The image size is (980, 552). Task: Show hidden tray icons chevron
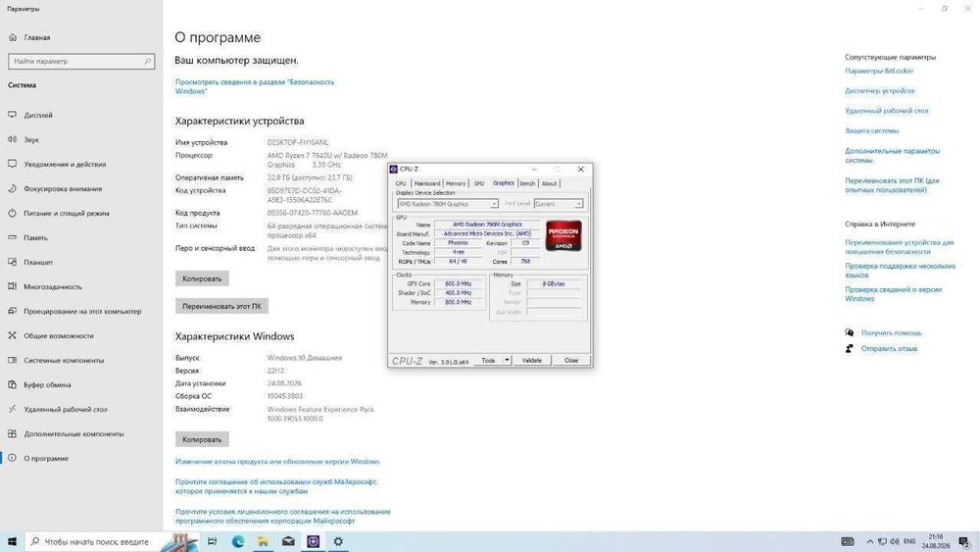tap(869, 541)
